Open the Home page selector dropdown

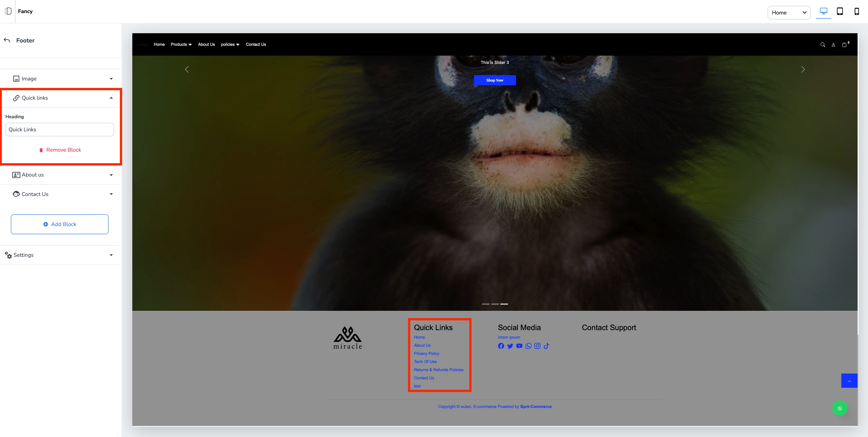point(788,12)
